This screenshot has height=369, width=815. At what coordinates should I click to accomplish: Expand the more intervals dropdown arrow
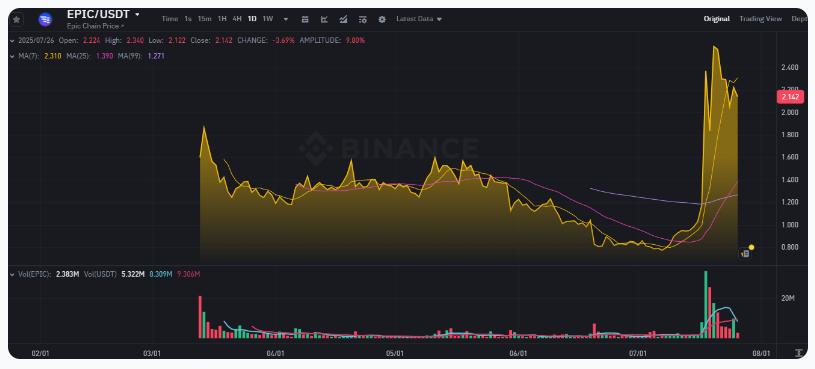point(286,19)
